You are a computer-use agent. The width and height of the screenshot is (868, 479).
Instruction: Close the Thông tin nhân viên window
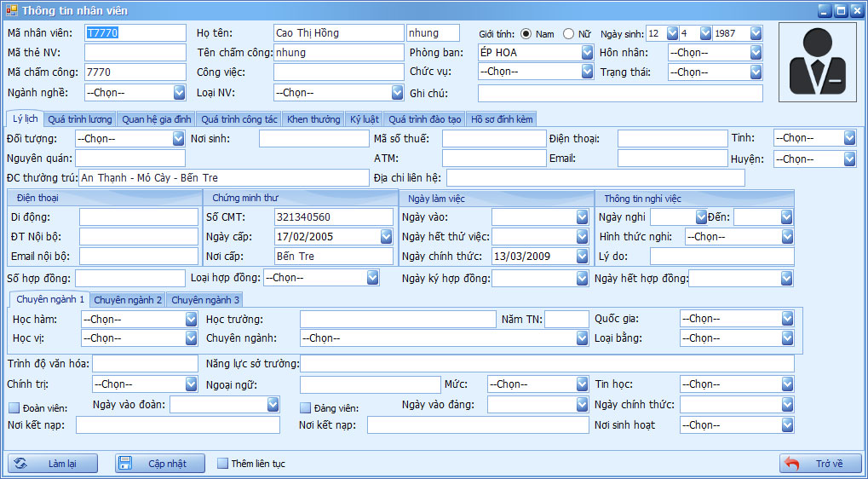pyautogui.click(x=856, y=10)
